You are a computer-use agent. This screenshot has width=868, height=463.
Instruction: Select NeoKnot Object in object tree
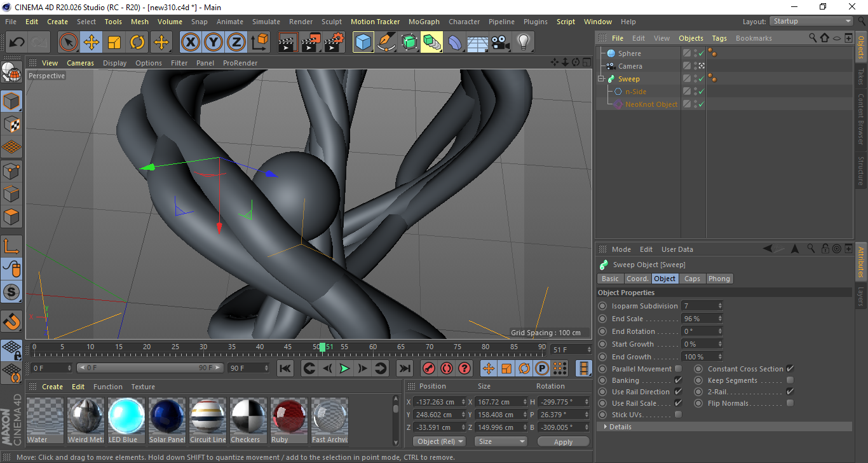[x=651, y=104]
